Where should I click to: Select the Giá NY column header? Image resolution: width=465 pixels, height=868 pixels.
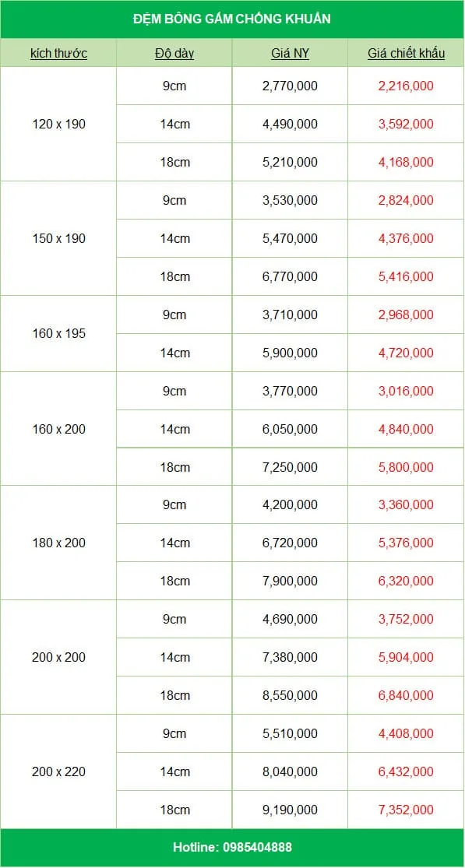(290, 54)
